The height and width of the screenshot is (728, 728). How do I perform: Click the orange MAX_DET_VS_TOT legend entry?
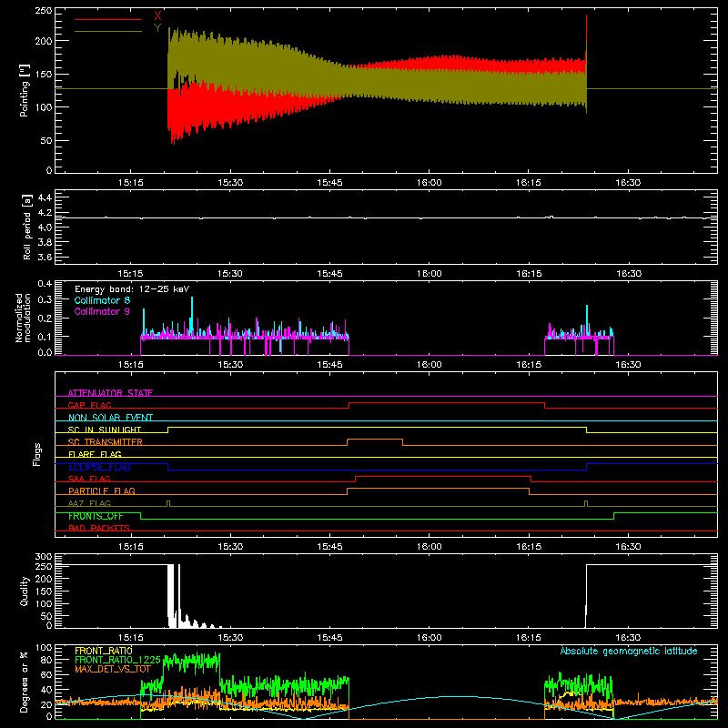pos(112,669)
